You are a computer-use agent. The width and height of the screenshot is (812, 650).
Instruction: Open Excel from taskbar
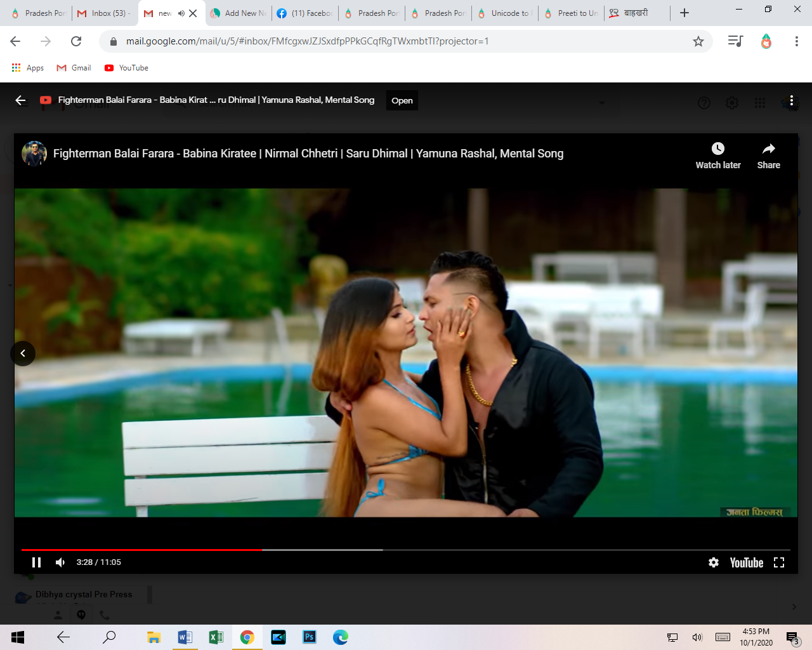pos(216,637)
